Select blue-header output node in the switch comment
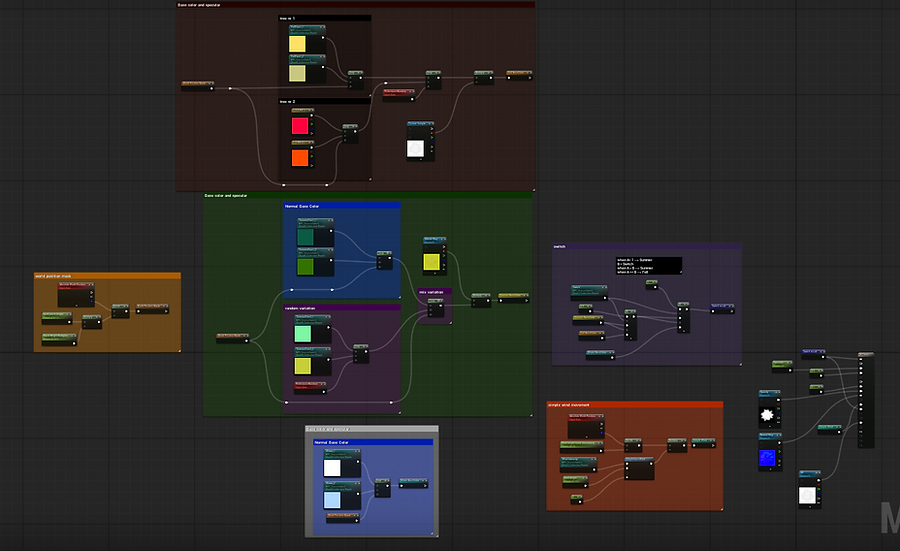Image resolution: width=900 pixels, height=551 pixels. 722,309
